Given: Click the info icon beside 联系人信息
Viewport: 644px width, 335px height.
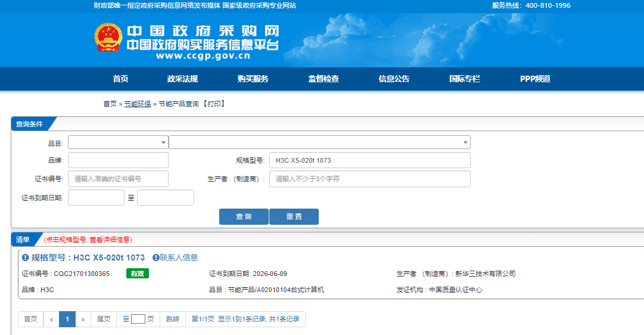Looking at the screenshot, I should [x=155, y=258].
